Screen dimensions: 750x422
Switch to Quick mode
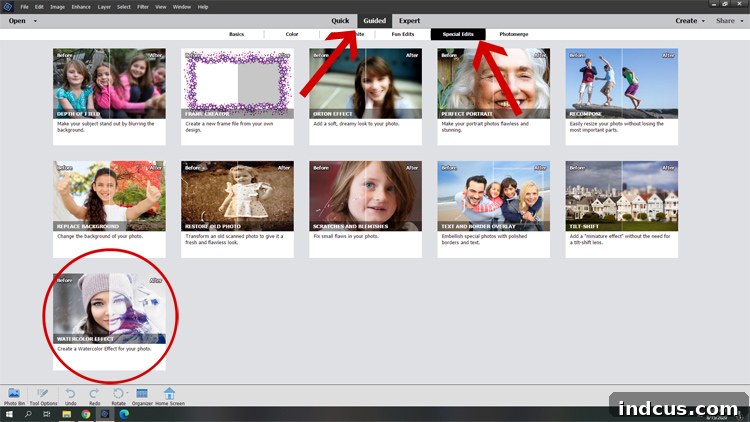tap(340, 21)
